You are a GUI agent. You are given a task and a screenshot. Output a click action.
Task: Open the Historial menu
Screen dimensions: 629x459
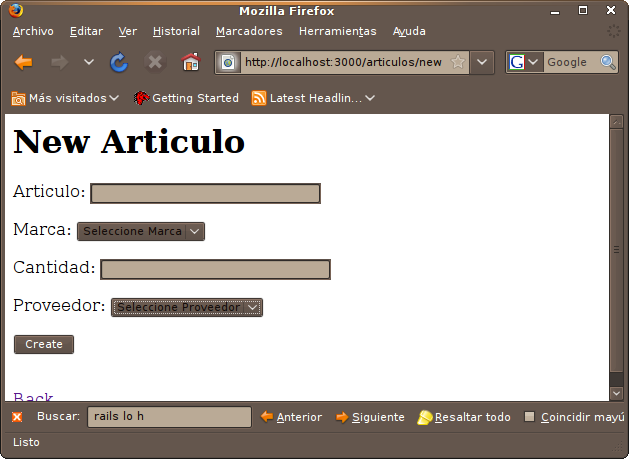(176, 31)
